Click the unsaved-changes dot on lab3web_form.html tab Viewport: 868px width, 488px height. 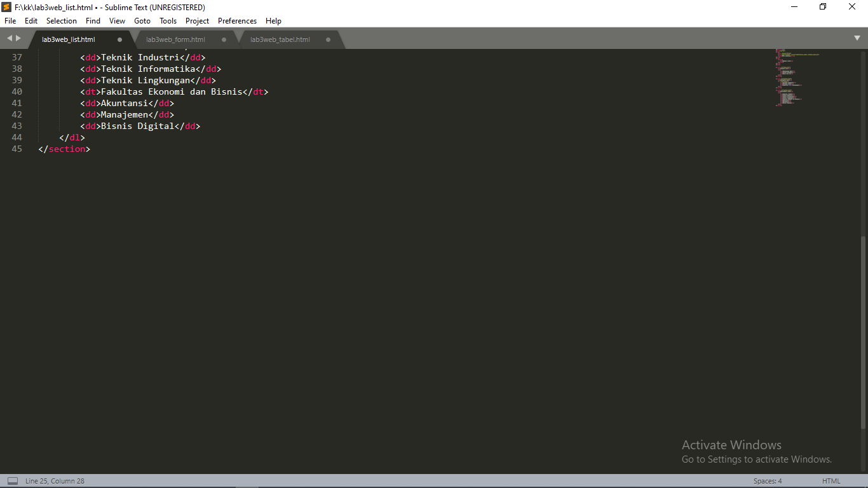(224, 39)
